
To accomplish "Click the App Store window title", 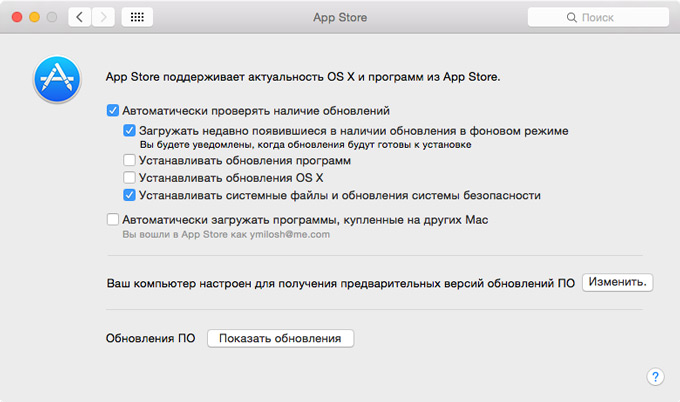I will point(340,17).
